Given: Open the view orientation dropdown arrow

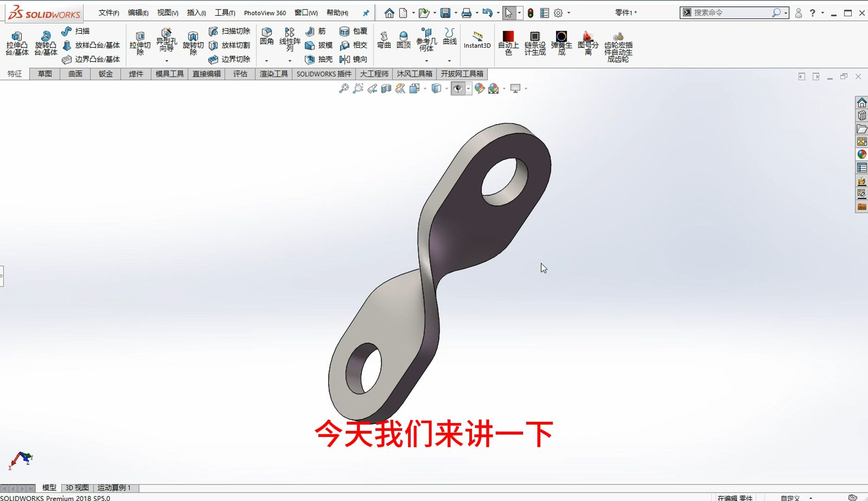Looking at the screenshot, I should click(425, 89).
